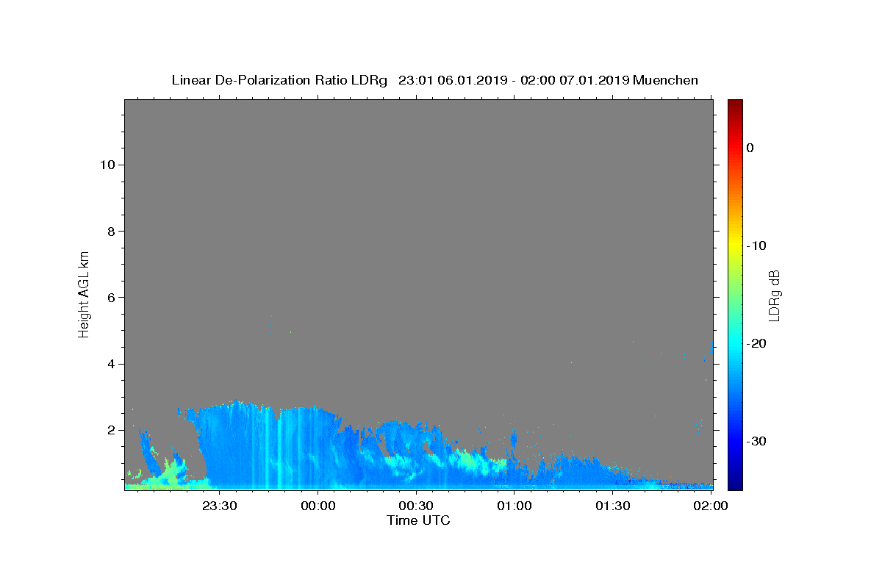Click the 02:00 time tick label
Viewport: 882px width, 588px height.
(711, 506)
